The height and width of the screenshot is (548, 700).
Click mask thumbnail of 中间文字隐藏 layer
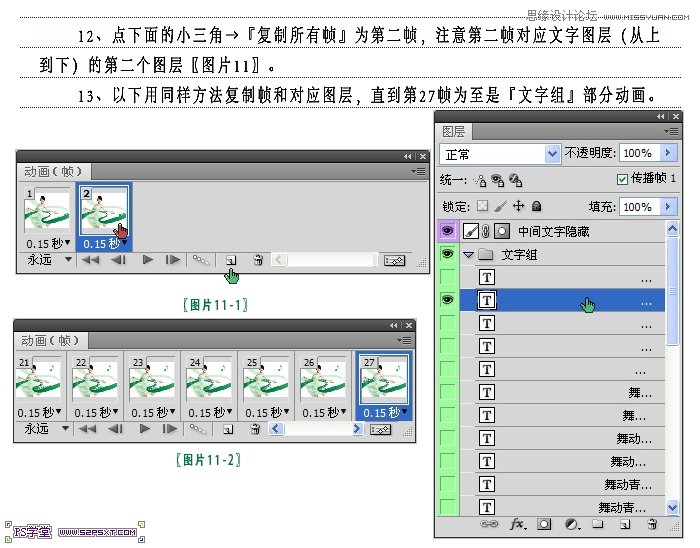[x=502, y=231]
